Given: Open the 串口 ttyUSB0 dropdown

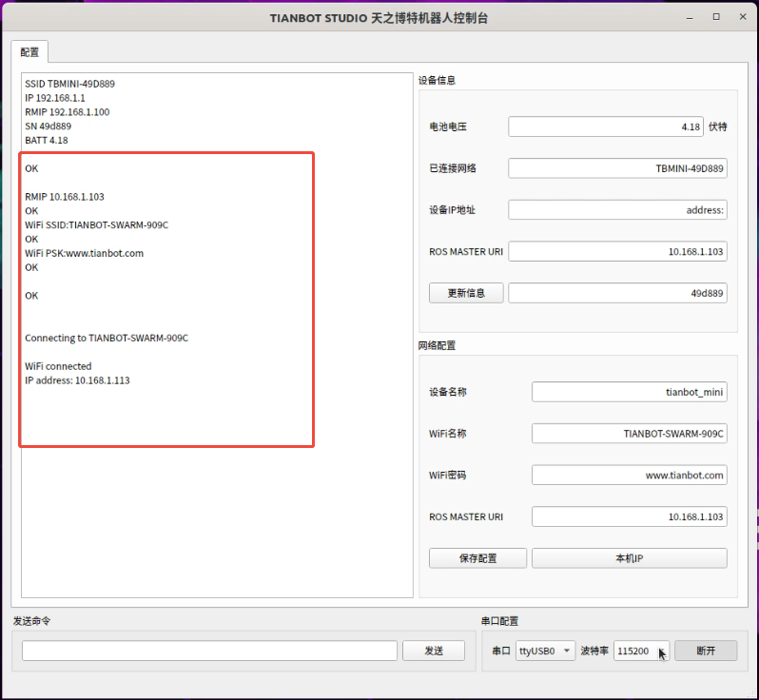Looking at the screenshot, I should (545, 651).
